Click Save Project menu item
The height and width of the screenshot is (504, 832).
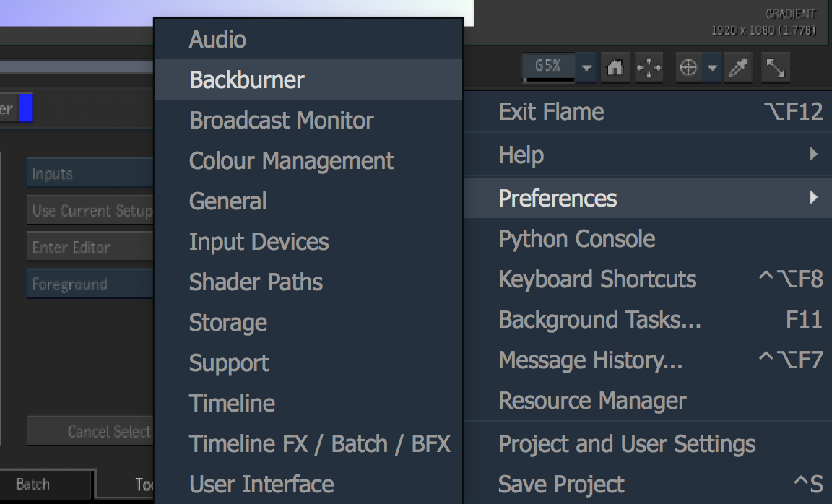pyautogui.click(x=561, y=484)
